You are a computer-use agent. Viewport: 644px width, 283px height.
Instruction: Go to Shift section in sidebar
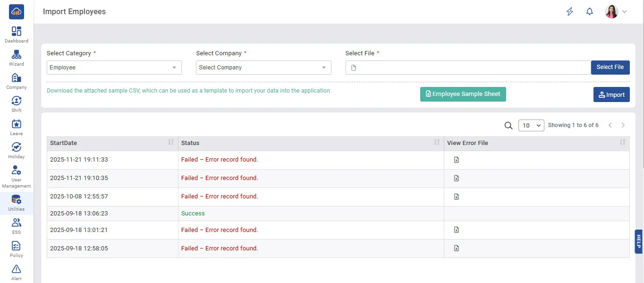click(x=17, y=104)
